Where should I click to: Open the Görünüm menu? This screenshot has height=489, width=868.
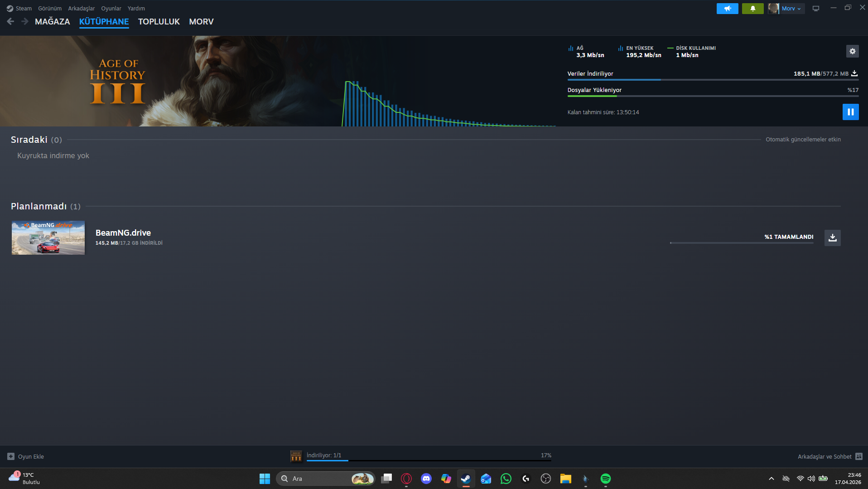[x=50, y=8]
